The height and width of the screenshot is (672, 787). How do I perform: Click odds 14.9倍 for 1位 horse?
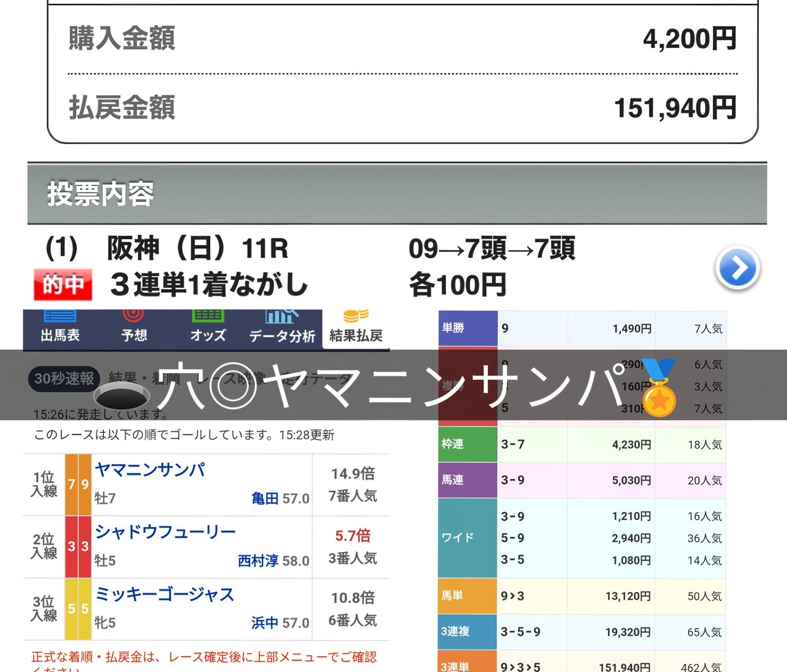tap(353, 473)
